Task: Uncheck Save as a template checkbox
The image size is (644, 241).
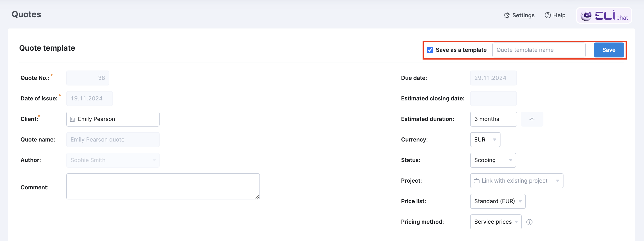Action: (x=430, y=50)
